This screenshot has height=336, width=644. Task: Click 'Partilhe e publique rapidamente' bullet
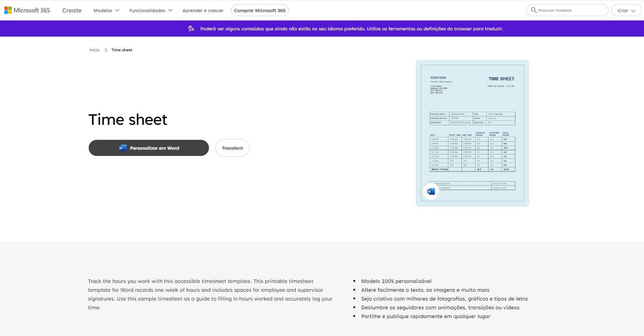(426, 316)
